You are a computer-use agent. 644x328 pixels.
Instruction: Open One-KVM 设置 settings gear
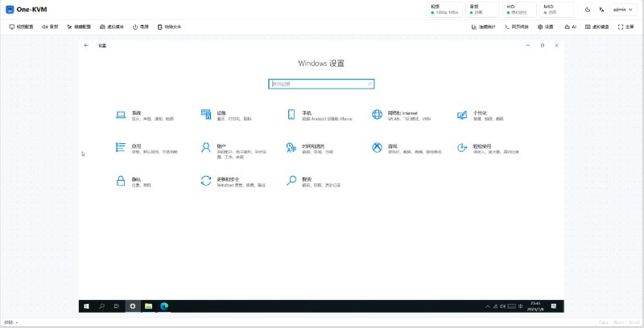pyautogui.click(x=546, y=27)
